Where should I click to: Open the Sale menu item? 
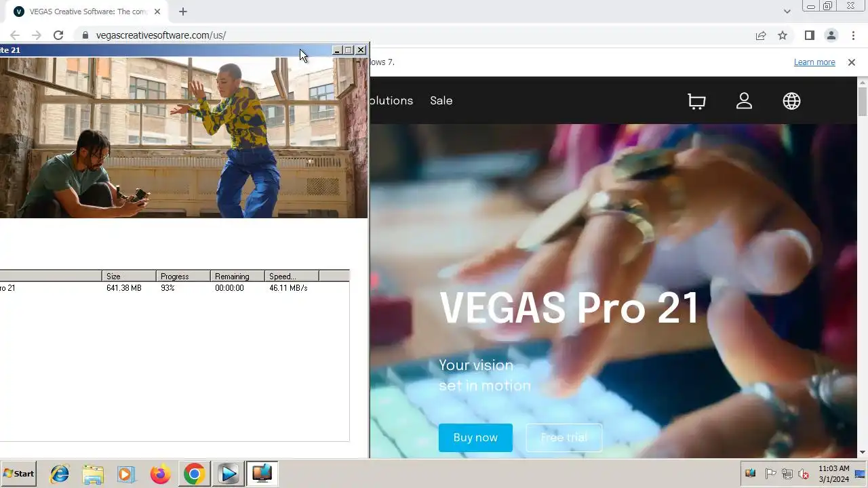441,101
